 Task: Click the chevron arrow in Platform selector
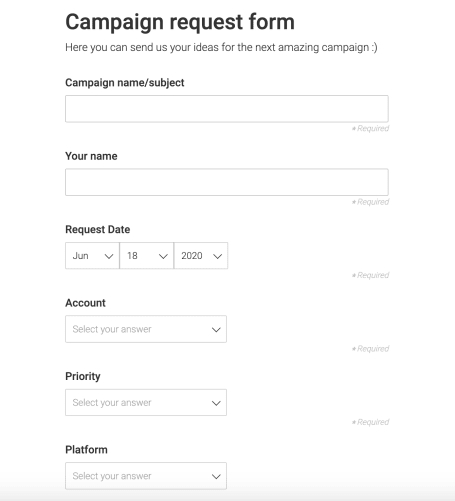216,476
